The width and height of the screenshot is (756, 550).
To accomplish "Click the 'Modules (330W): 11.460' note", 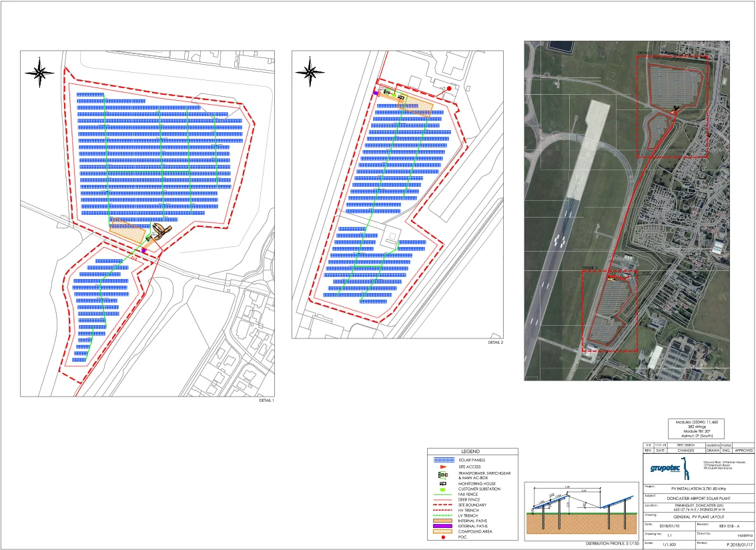I will [x=697, y=422].
